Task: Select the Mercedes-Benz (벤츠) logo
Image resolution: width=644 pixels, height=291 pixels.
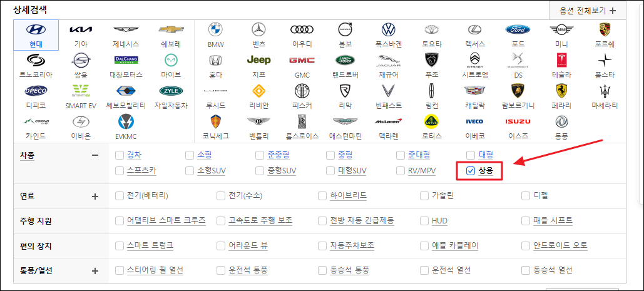Action: coord(258,29)
